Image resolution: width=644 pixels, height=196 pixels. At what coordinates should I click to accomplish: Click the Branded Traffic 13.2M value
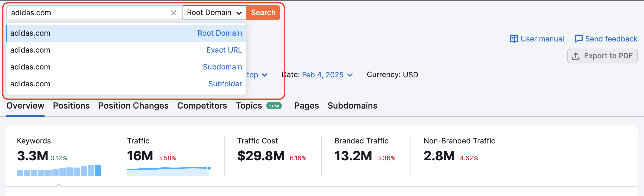tap(353, 156)
